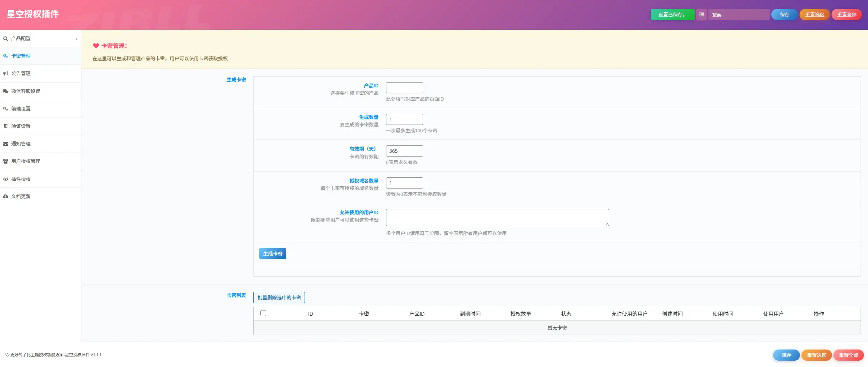
Task: Click the top 保存 button
Action: (x=784, y=15)
